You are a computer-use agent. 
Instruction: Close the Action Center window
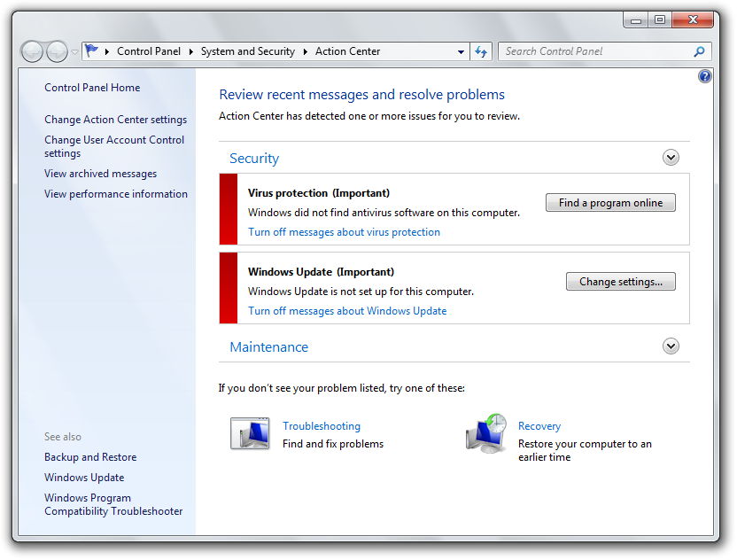pos(693,19)
